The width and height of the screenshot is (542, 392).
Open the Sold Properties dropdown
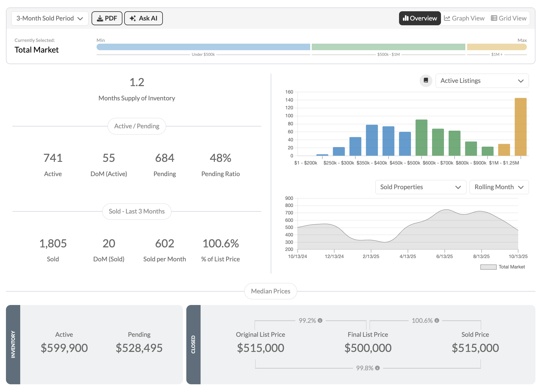tap(420, 187)
